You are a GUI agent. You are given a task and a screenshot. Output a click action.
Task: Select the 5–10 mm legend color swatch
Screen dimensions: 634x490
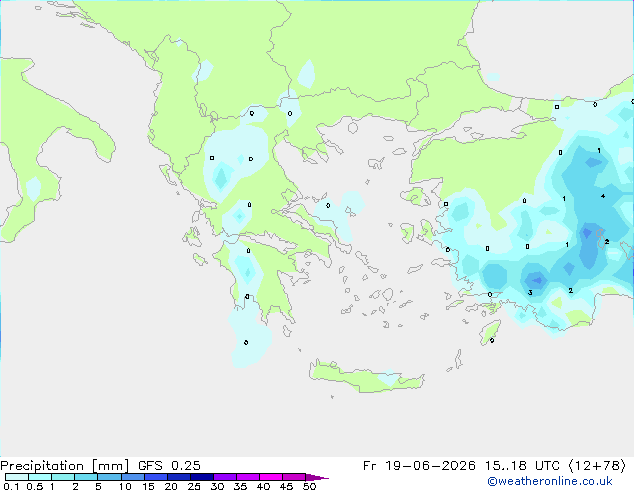(109, 477)
